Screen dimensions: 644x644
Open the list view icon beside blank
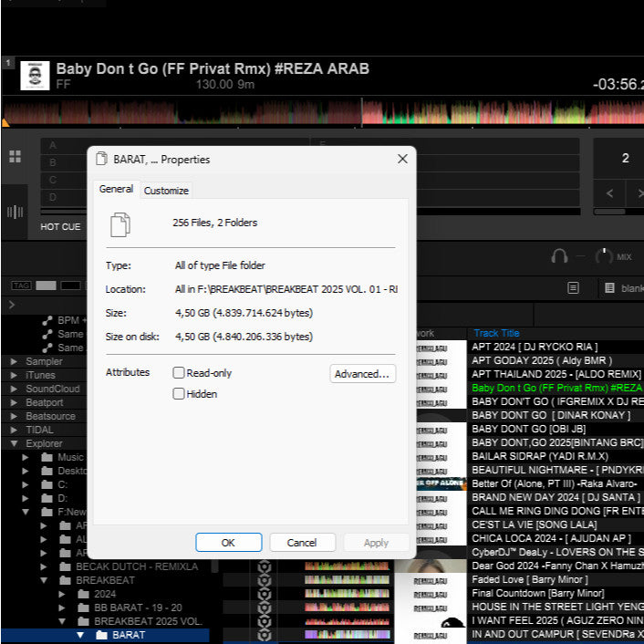(573, 288)
